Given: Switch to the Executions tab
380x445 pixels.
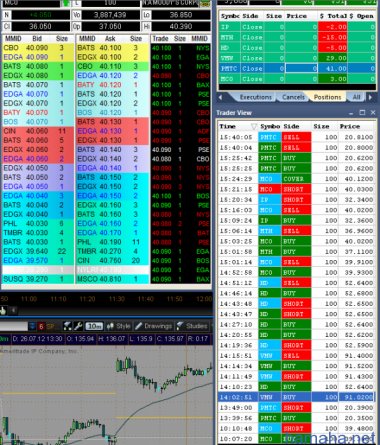Looking at the screenshot, I should (255, 97).
